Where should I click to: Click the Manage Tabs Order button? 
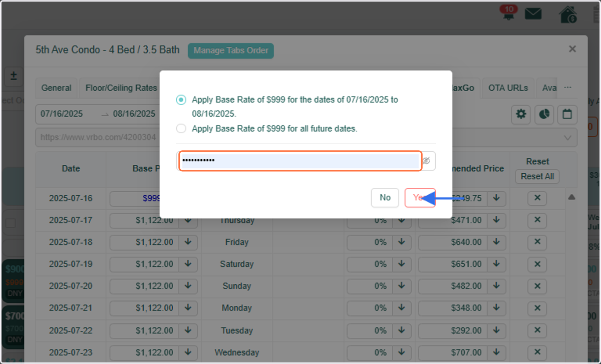231,51
